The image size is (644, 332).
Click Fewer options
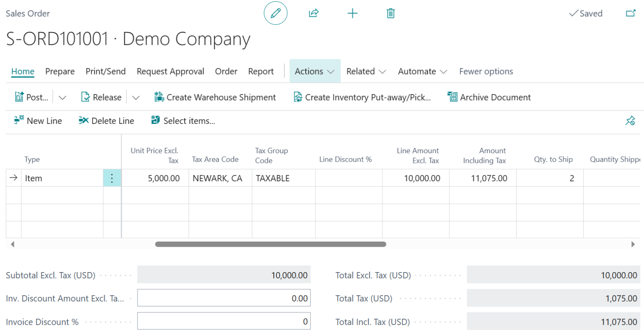486,72
